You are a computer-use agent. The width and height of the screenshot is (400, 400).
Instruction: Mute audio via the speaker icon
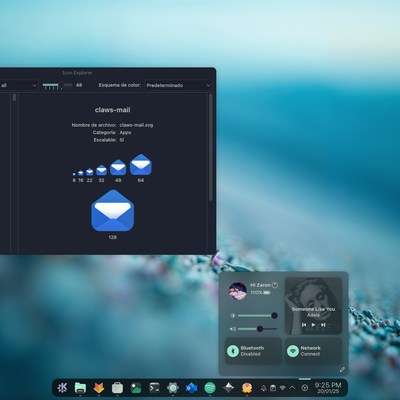233,329
